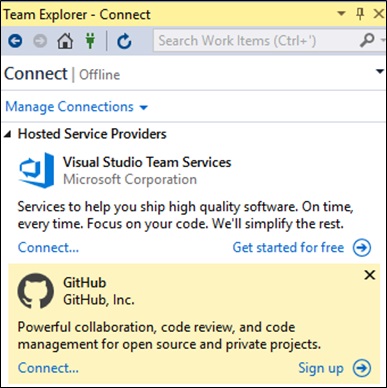
Task: Collapse the Hosted Service Providers section
Action: click(x=7, y=134)
